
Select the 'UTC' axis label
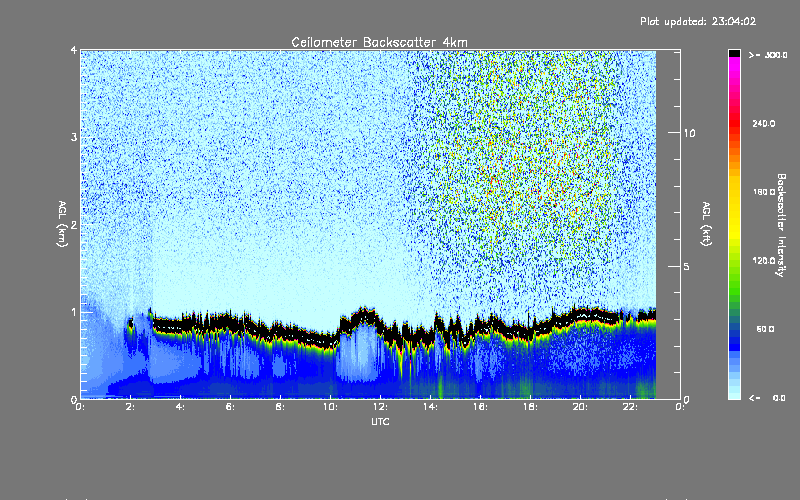click(x=380, y=421)
